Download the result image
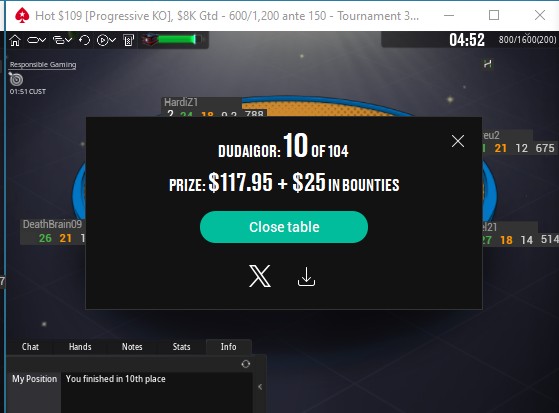The width and height of the screenshot is (559, 413). coord(306,277)
